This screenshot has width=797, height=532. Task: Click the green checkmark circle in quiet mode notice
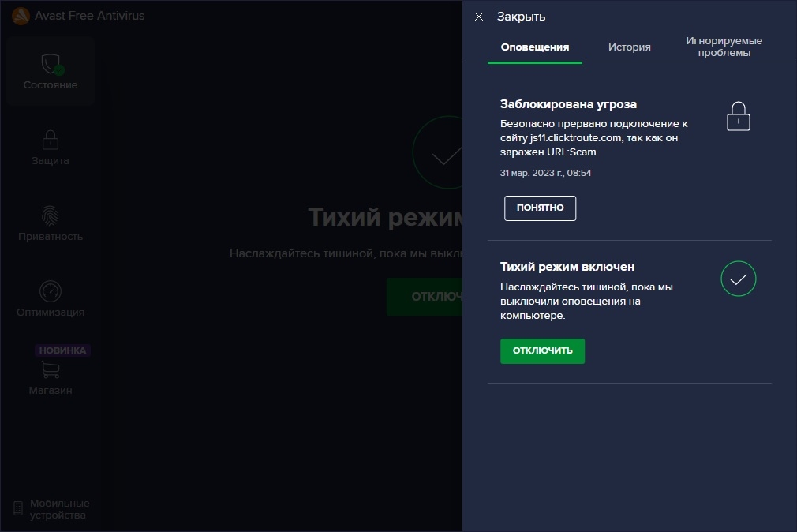click(738, 279)
